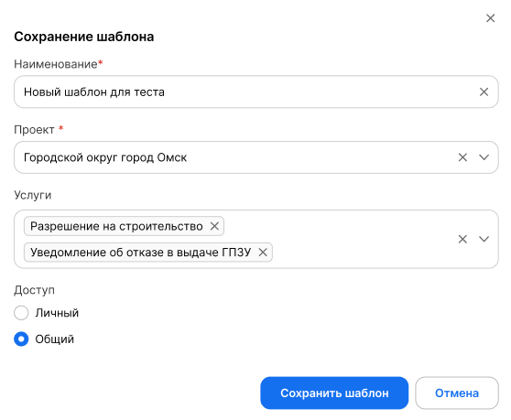The image size is (511, 420).
Task: Clear the selected Проект value
Action: [462, 157]
